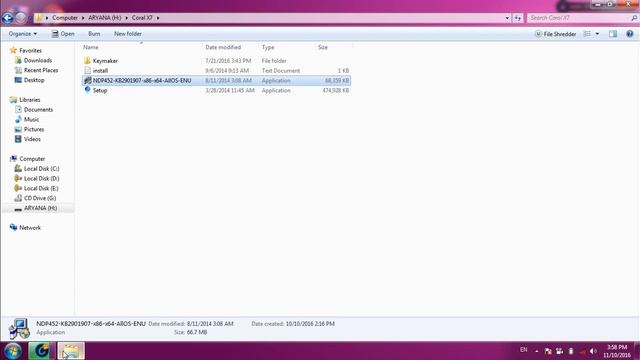Click Network in the navigation pane
640x360 pixels.
click(x=30, y=228)
